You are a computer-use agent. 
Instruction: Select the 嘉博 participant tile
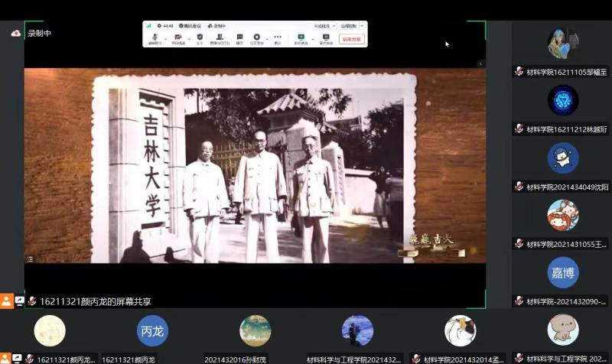tap(562, 273)
